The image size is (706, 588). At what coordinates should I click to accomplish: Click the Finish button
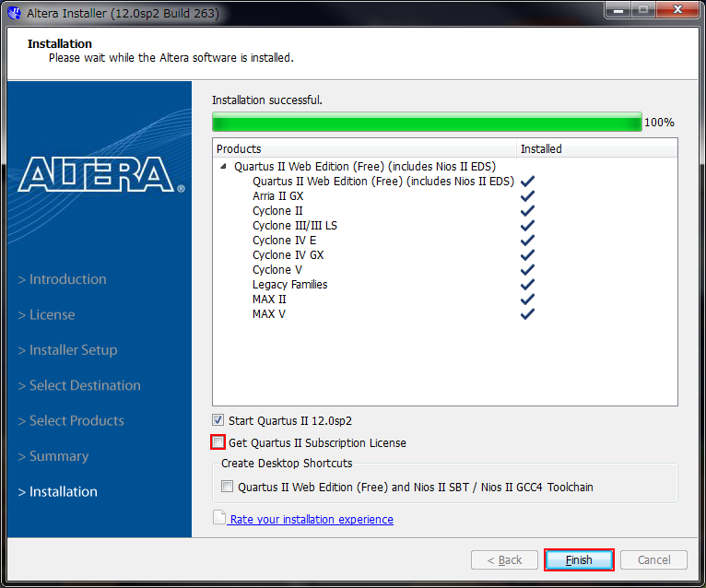[x=579, y=559]
